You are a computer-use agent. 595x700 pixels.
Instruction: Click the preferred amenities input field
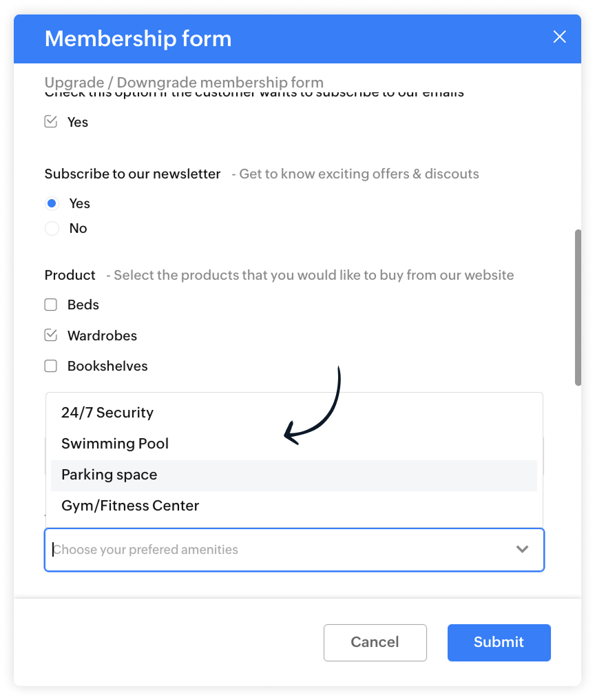pyautogui.click(x=275, y=550)
